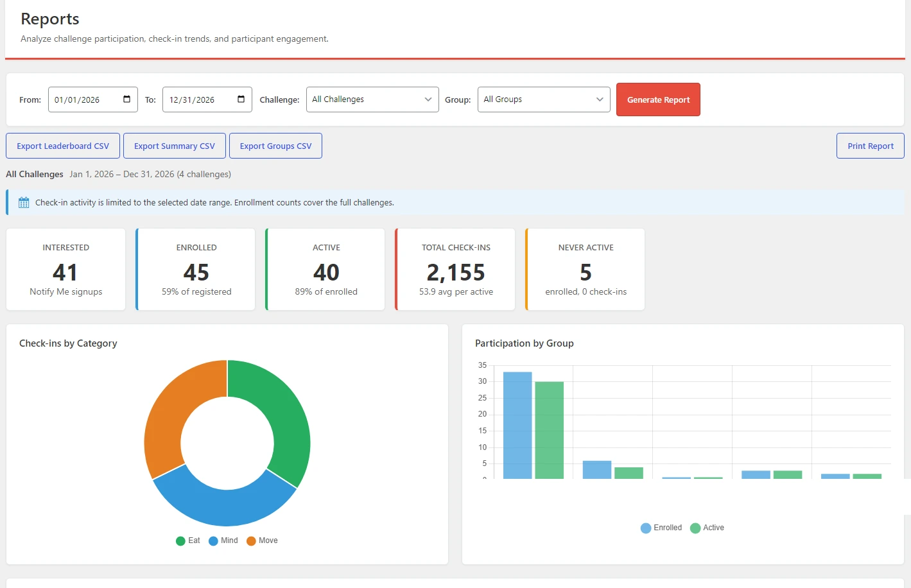Select the Never Active card showing 5
The image size is (911, 588).
585,270
